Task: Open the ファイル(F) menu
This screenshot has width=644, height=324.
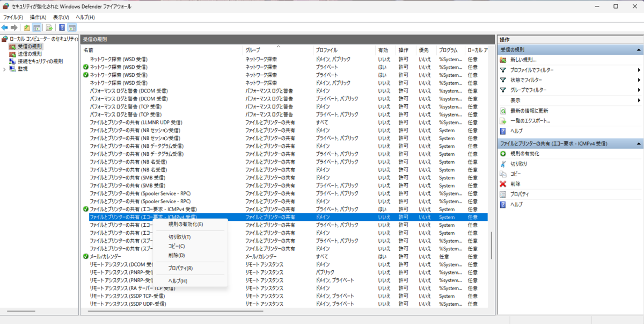Action: 13,17
